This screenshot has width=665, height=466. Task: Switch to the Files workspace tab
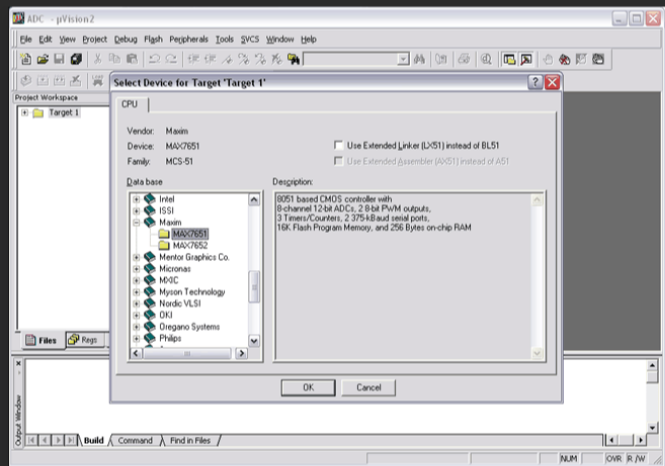click(x=42, y=340)
